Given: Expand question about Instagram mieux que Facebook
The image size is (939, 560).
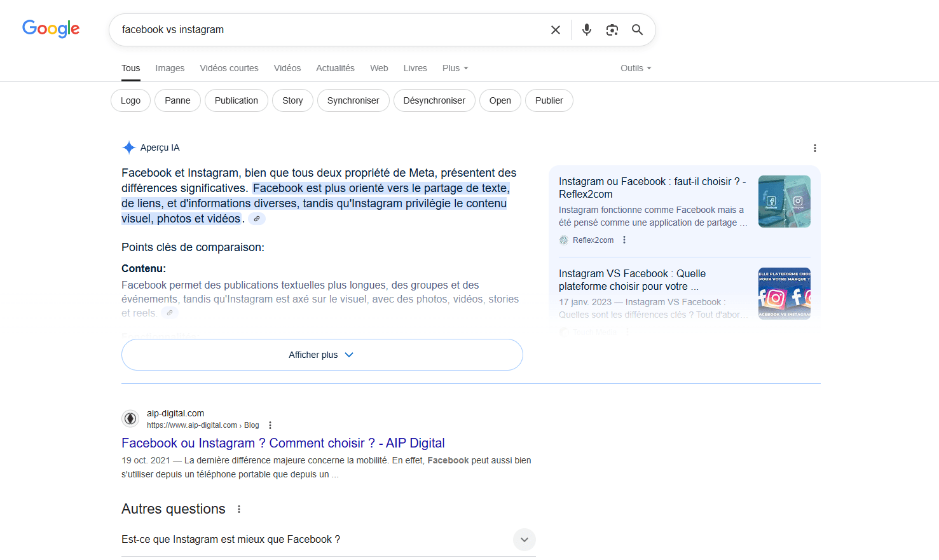Looking at the screenshot, I should (x=329, y=540).
